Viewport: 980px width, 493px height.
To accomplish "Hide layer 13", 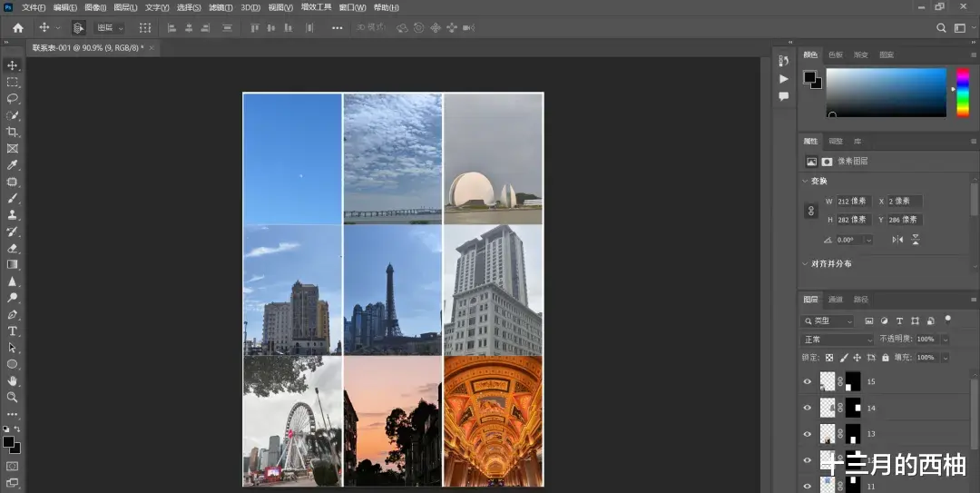I will (x=807, y=434).
